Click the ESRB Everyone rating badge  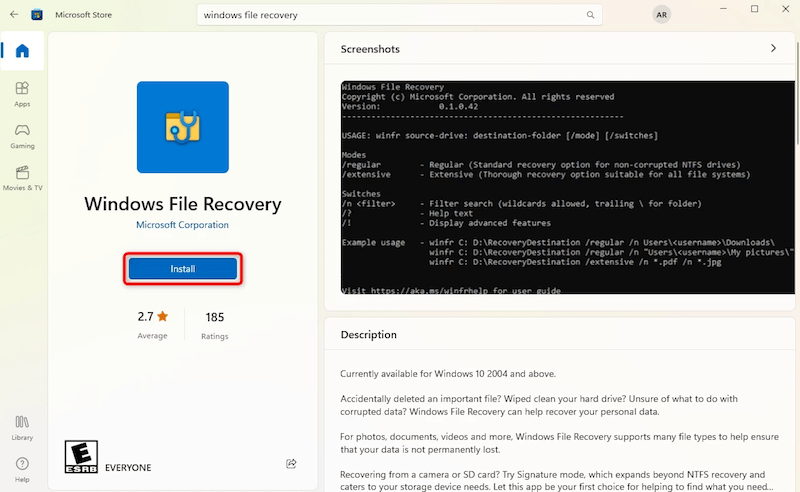(x=81, y=457)
